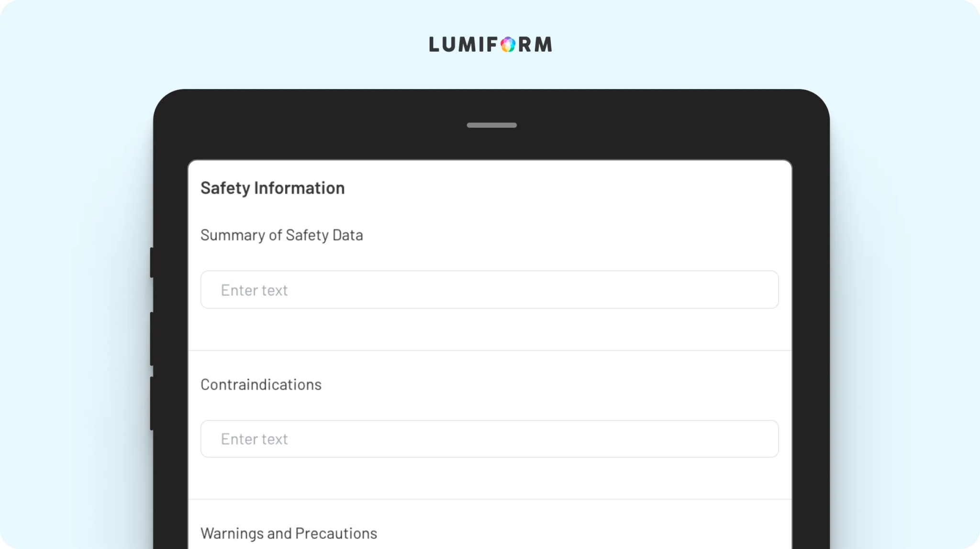Focus the Contraindications text input field
This screenshot has width=980, height=549.
click(x=490, y=439)
